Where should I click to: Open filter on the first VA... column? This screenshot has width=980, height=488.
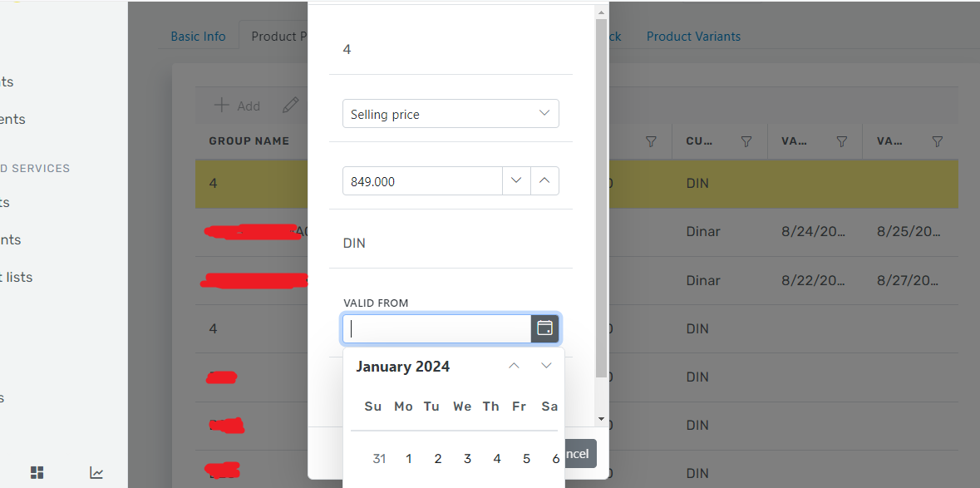point(842,141)
